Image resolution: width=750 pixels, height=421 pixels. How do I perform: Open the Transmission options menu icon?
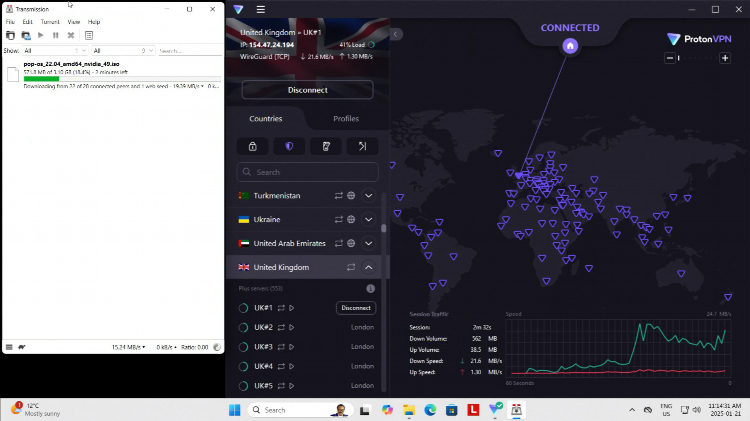pos(9,347)
